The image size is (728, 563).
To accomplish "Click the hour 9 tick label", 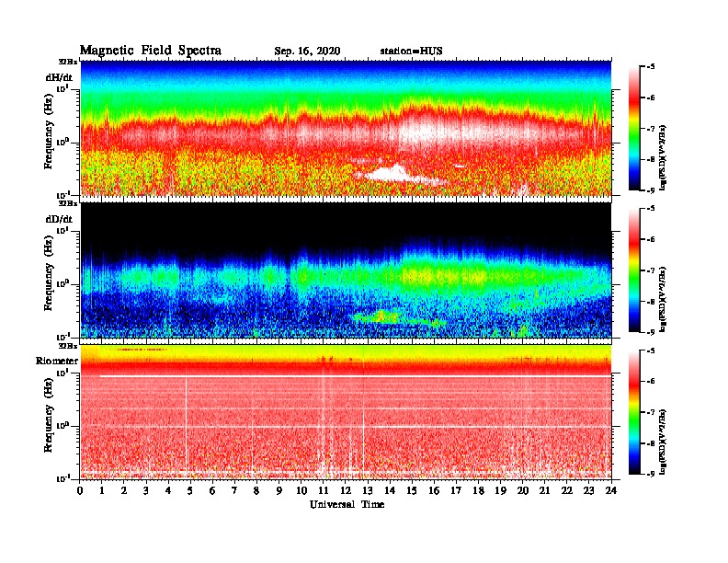I will click(x=279, y=490).
